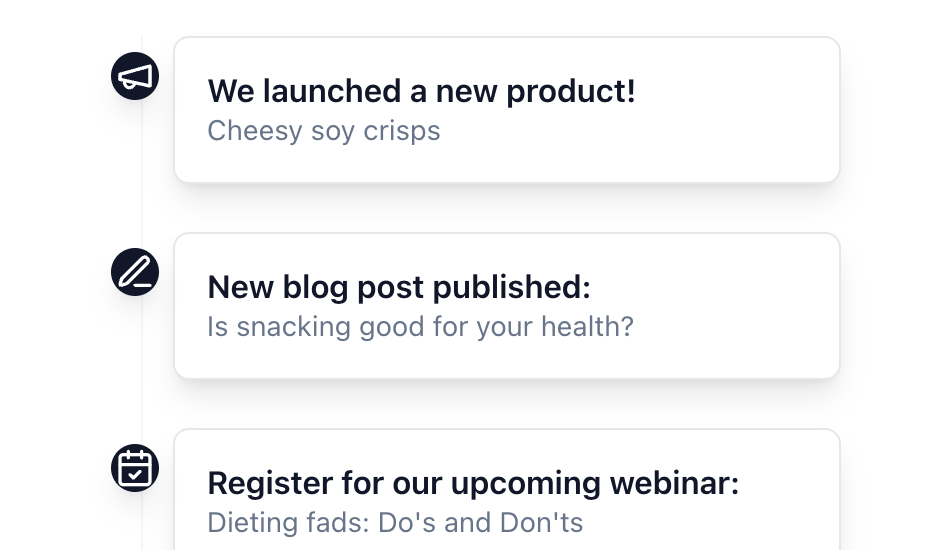Viewport: 940px width, 550px height.
Task: Click timeline line above the megaphone icon
Action: click(x=142, y=25)
